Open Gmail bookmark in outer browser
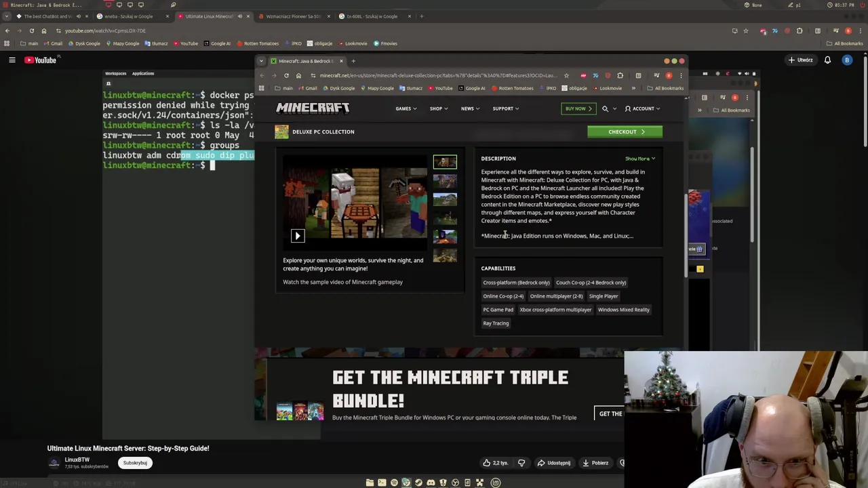Screen dimensions: 868x488 pyautogui.click(x=53, y=43)
